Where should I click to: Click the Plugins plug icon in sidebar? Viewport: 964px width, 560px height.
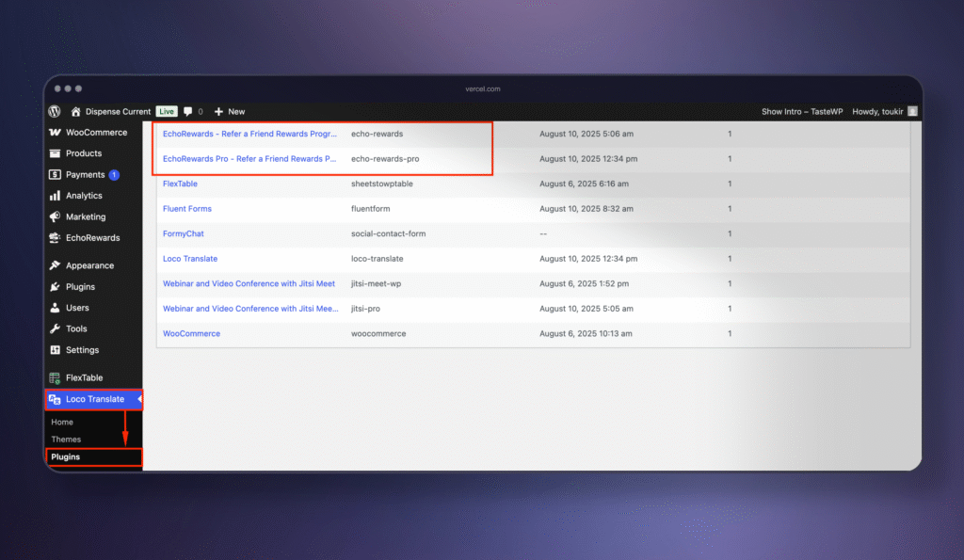pyautogui.click(x=55, y=286)
